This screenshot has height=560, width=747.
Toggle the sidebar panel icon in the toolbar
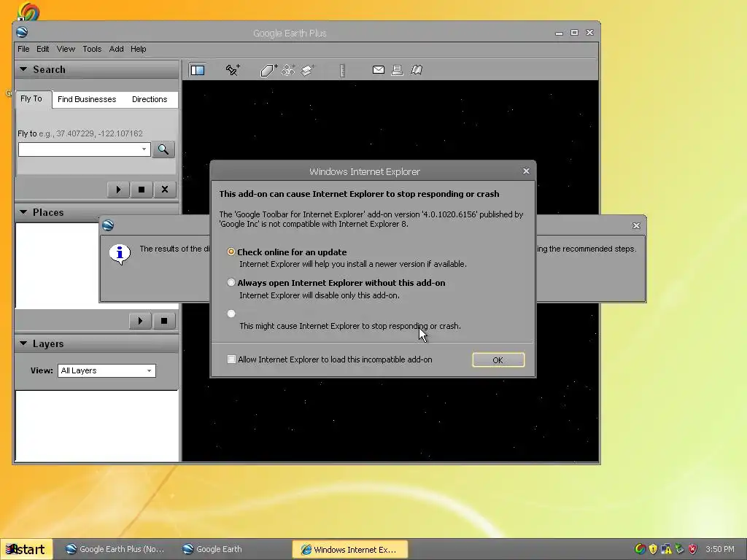pos(198,70)
